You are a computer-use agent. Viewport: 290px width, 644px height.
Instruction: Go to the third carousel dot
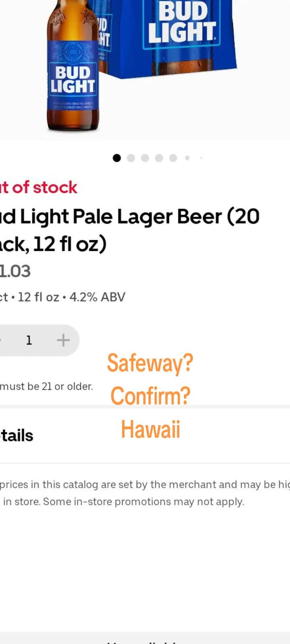(145, 158)
